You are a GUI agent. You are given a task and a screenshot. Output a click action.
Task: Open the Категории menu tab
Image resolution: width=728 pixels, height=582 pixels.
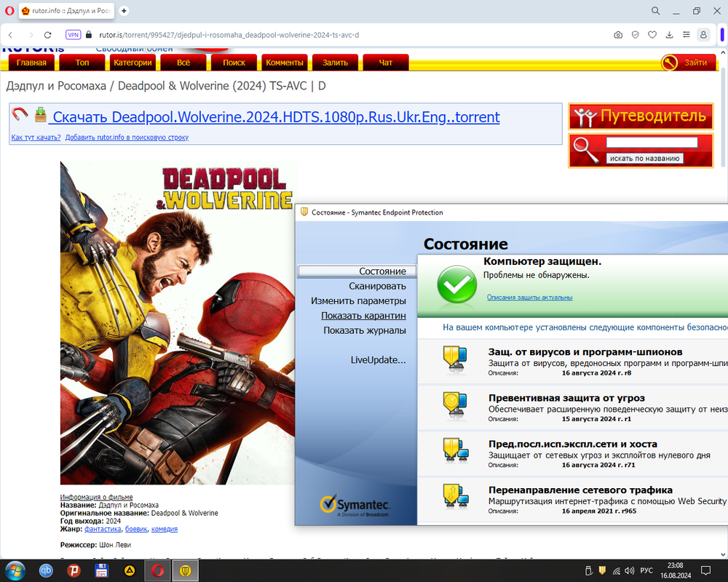point(132,63)
